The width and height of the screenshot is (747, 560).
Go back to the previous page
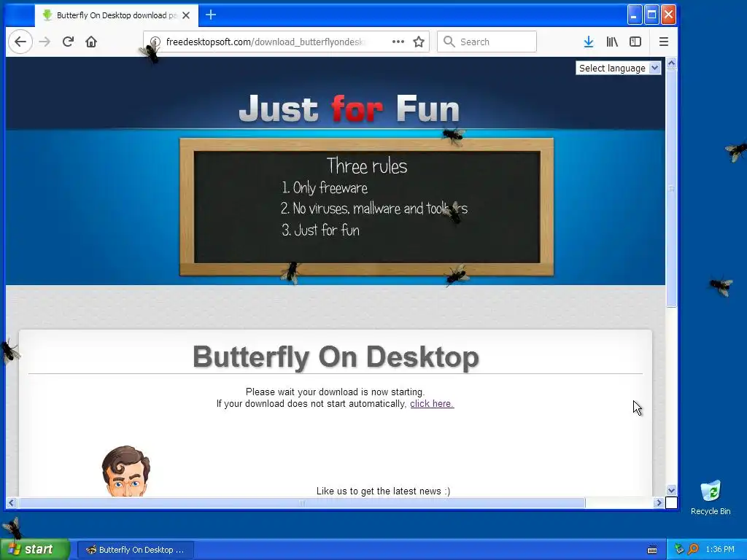(20, 42)
